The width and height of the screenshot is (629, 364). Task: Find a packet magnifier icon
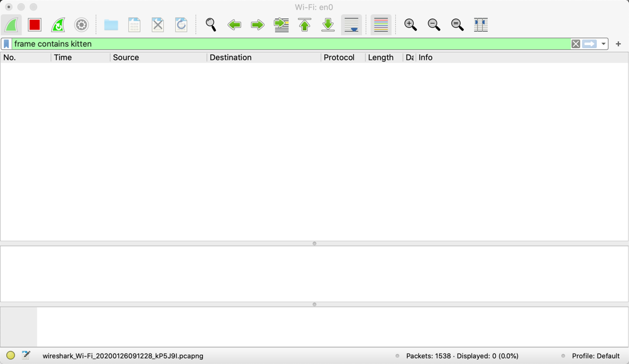[211, 25]
